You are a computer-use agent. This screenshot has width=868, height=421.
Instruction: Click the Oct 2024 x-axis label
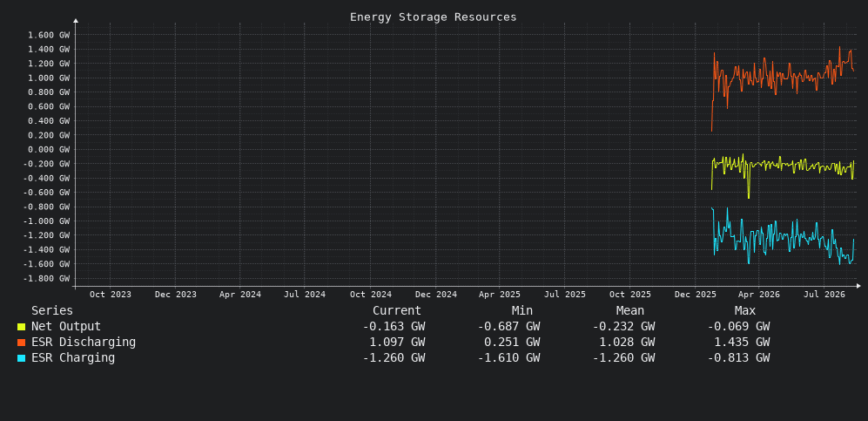click(x=370, y=295)
